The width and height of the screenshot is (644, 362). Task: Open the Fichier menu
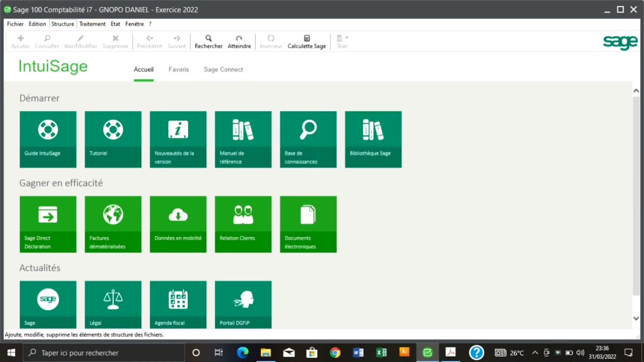tap(15, 24)
